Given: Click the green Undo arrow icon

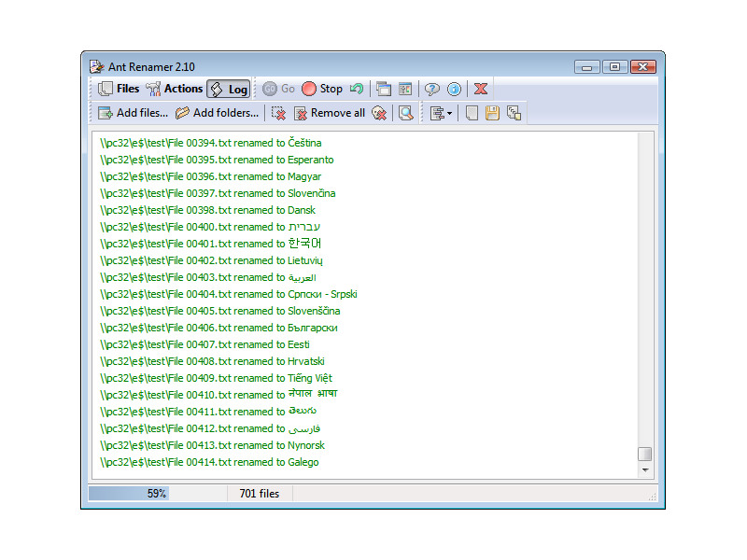Looking at the screenshot, I should [x=357, y=89].
